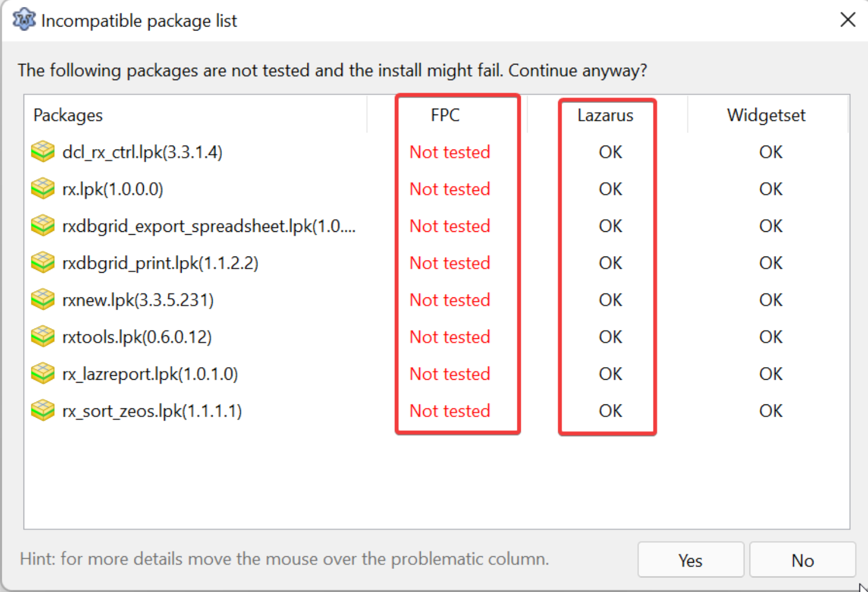Viewport: 868px width, 592px height.
Task: Select the rxtools.lpk(0.6.0.12) package name
Action: point(137,337)
